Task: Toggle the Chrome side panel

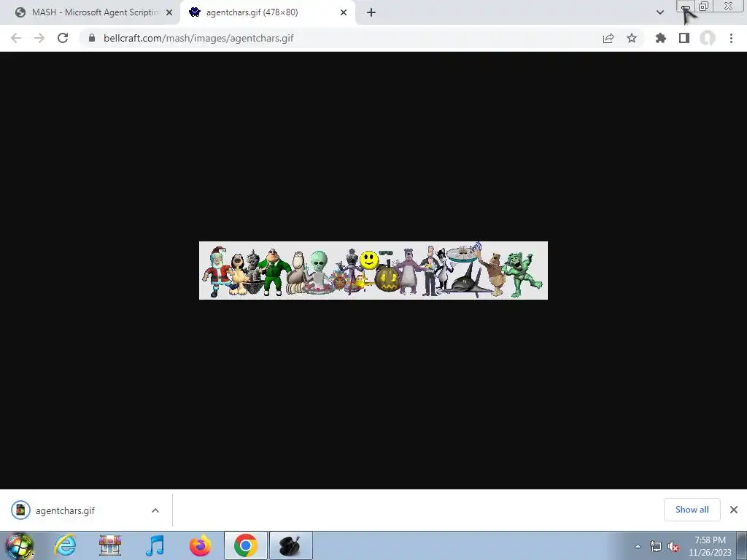Action: [x=684, y=38]
